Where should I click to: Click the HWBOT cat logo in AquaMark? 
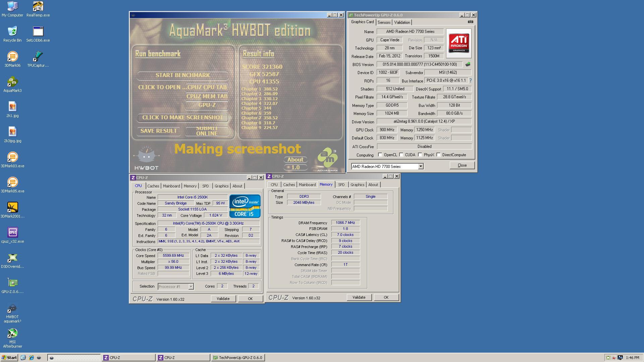[146, 158]
